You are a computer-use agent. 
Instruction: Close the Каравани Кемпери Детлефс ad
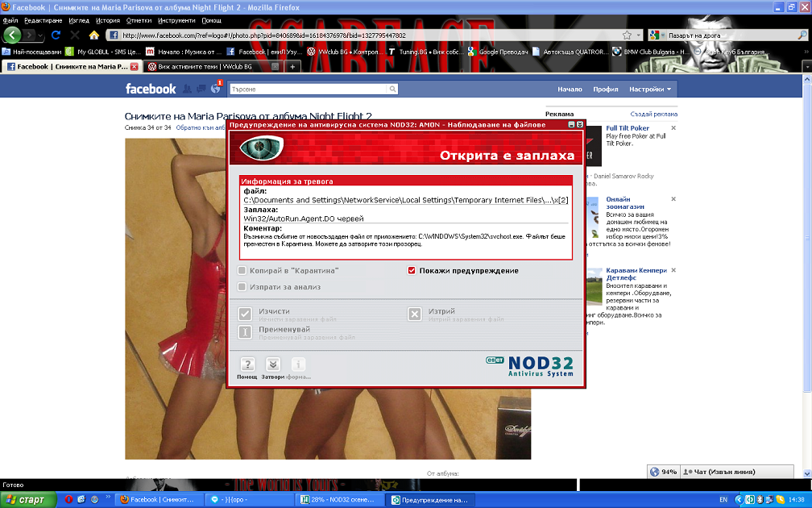pos(673,270)
